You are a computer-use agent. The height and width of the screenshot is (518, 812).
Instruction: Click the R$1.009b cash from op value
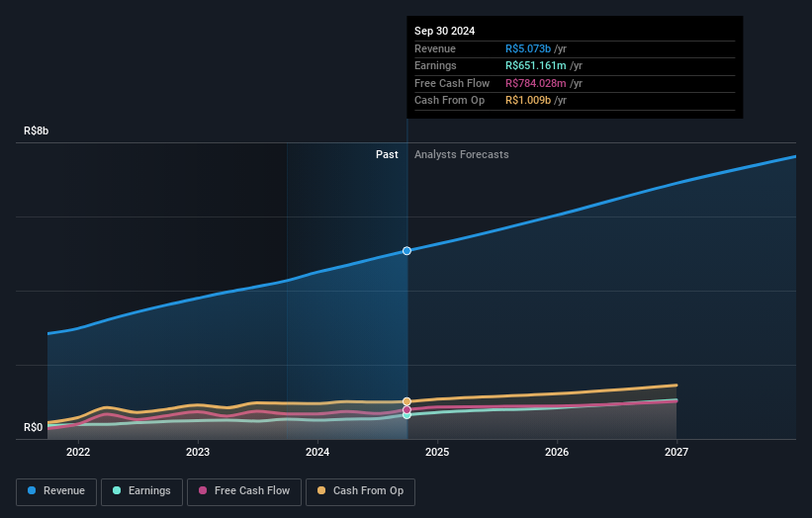click(x=528, y=101)
